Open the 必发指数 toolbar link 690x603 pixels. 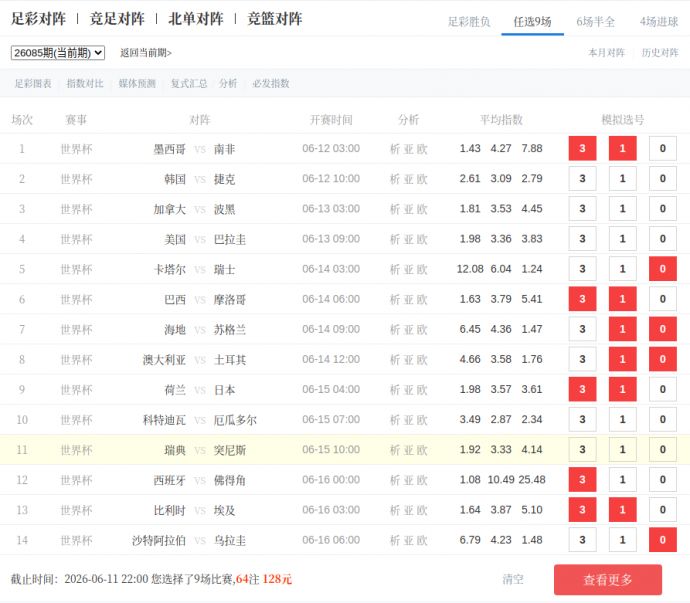tap(271, 84)
